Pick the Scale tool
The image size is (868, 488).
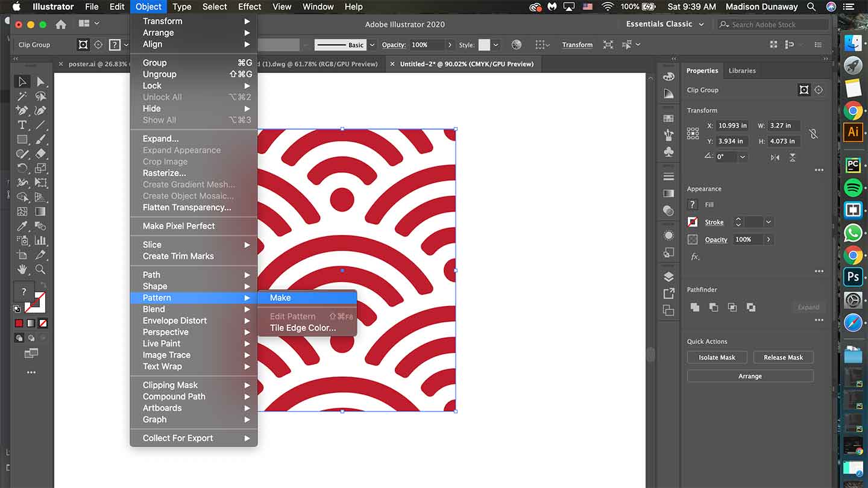40,168
